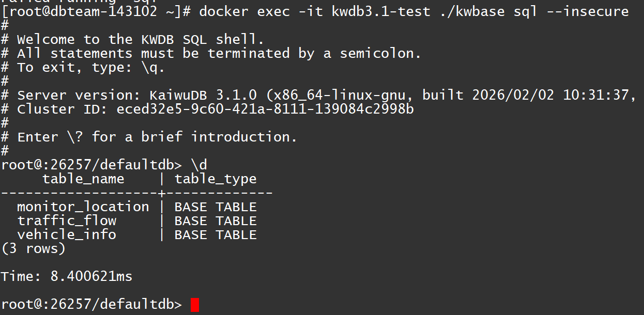Click the "To exit, type: \q." line
Image resolution: width=644 pixels, height=315 pixels.
click(x=91, y=68)
